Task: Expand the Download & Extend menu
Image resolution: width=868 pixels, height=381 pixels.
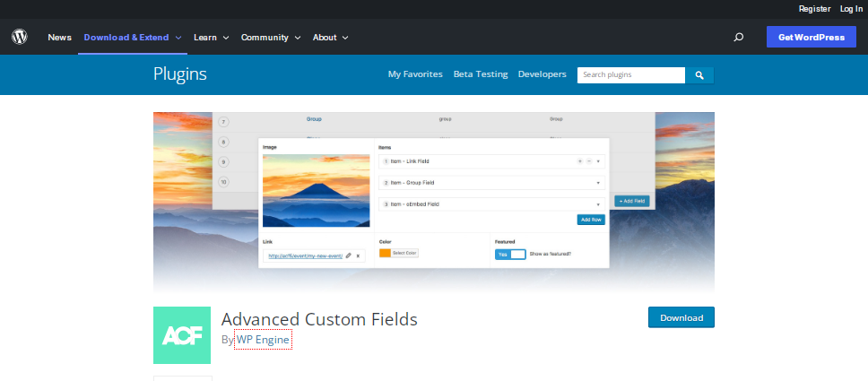Action: [x=133, y=37]
